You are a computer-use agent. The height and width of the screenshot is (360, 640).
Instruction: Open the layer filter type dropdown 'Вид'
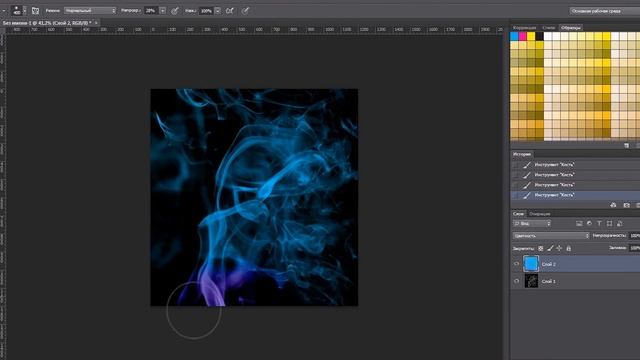point(532,224)
